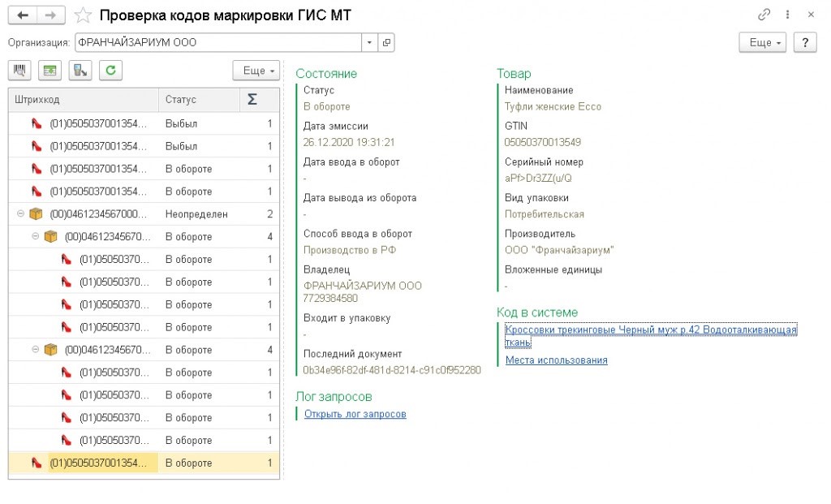Open the Организация dropdown list
This screenshot has height=504, width=831.
coord(370,42)
